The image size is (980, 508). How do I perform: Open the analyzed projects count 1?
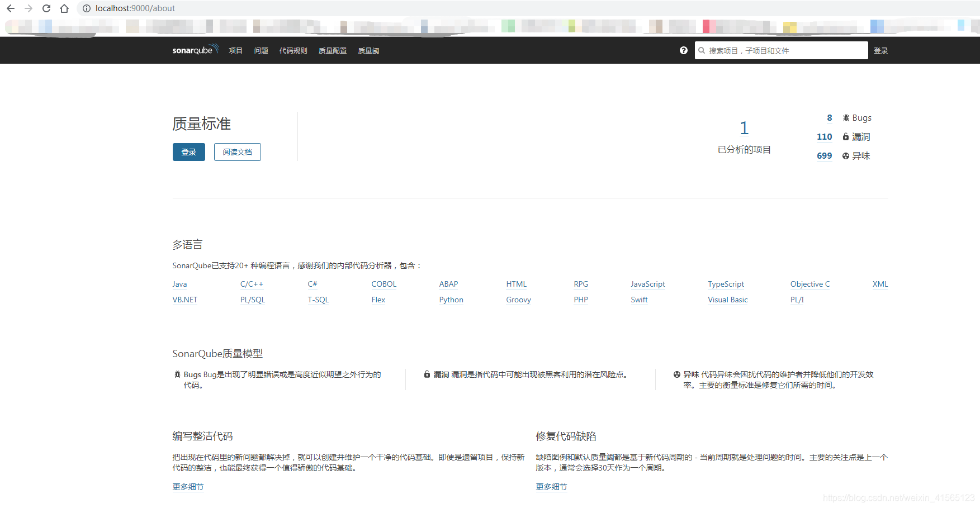coord(744,128)
